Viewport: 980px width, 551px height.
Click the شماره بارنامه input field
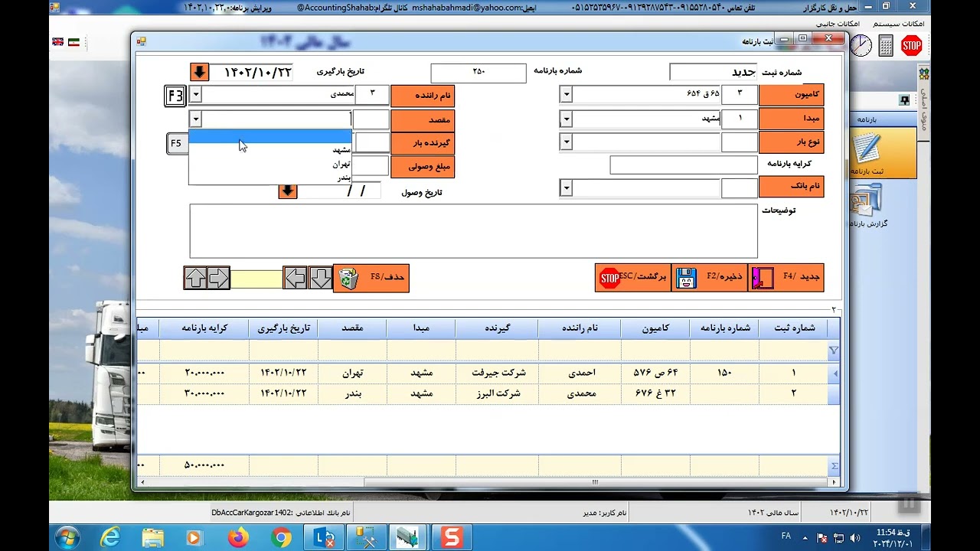479,72
